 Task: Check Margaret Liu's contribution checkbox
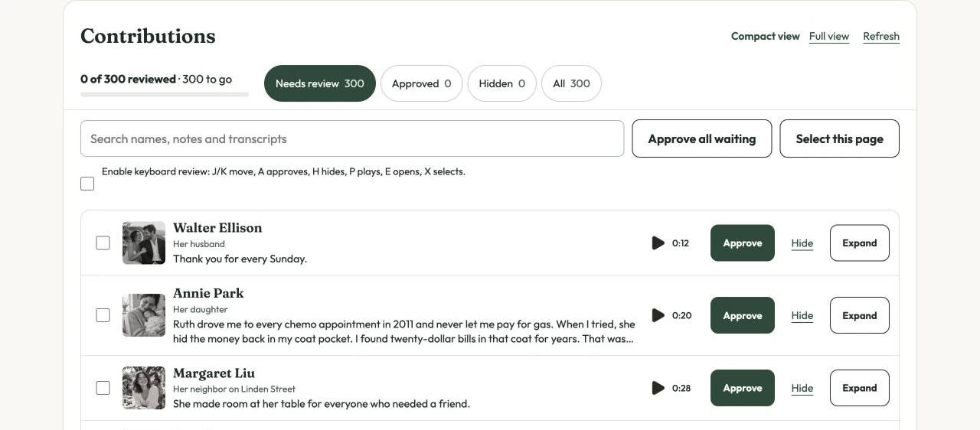pyautogui.click(x=103, y=388)
